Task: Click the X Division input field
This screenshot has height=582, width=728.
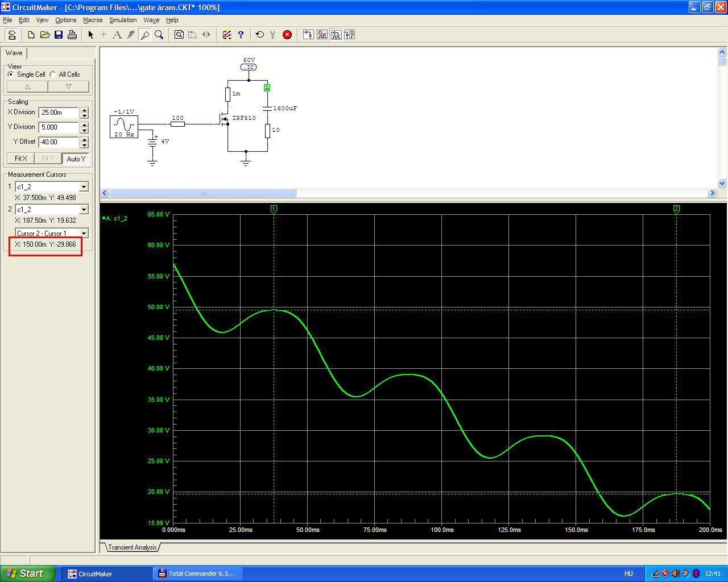Action: 59,113
